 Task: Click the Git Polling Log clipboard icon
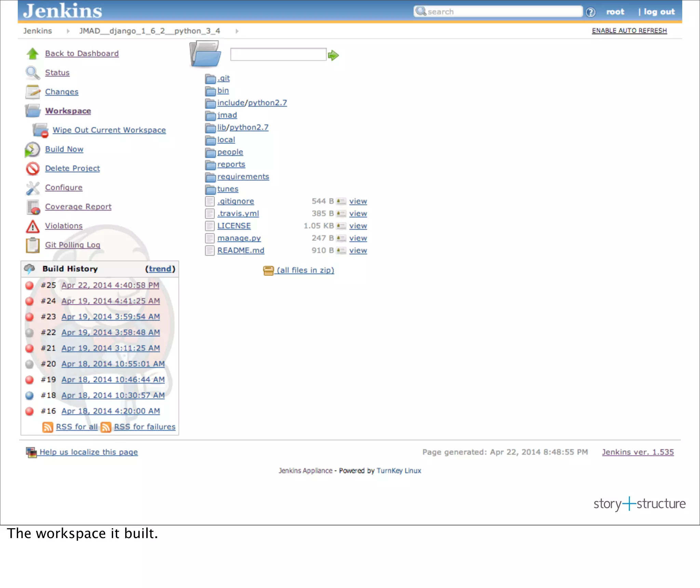coord(32,245)
